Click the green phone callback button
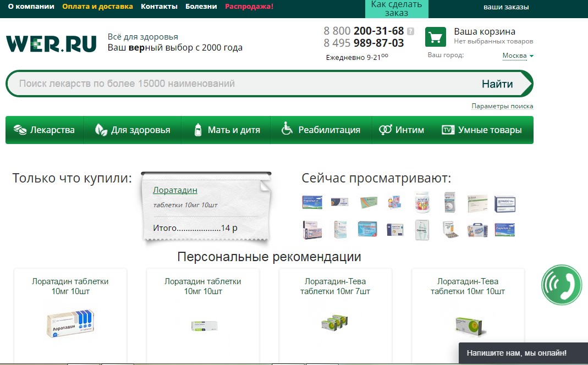The image size is (588, 365). 562,285
